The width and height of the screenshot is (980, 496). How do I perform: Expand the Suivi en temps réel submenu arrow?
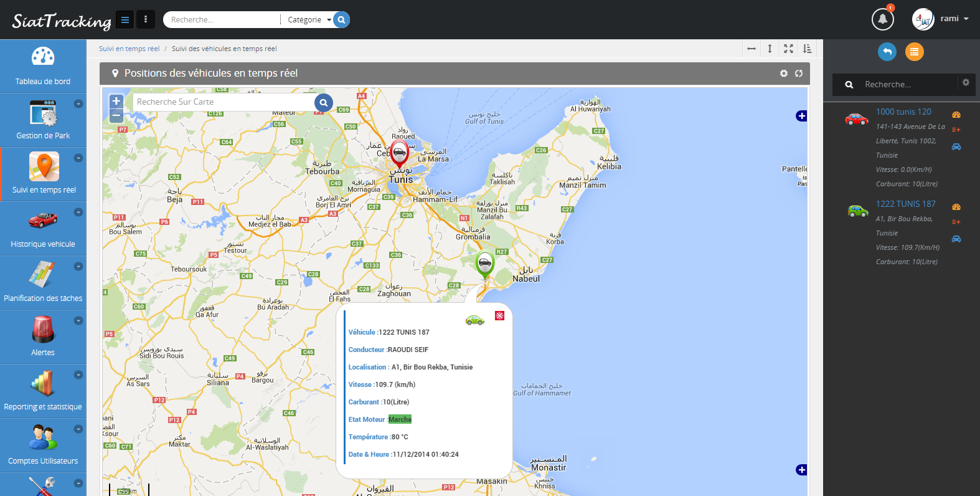(78, 158)
